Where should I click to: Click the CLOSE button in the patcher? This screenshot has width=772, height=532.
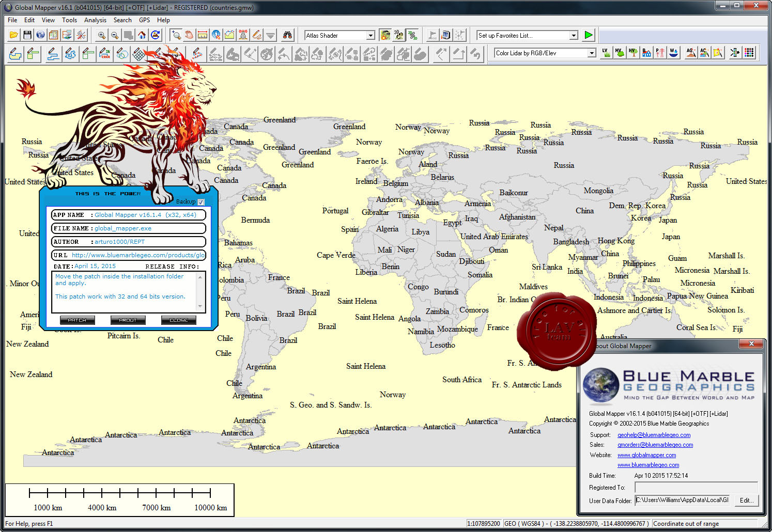pos(178,320)
